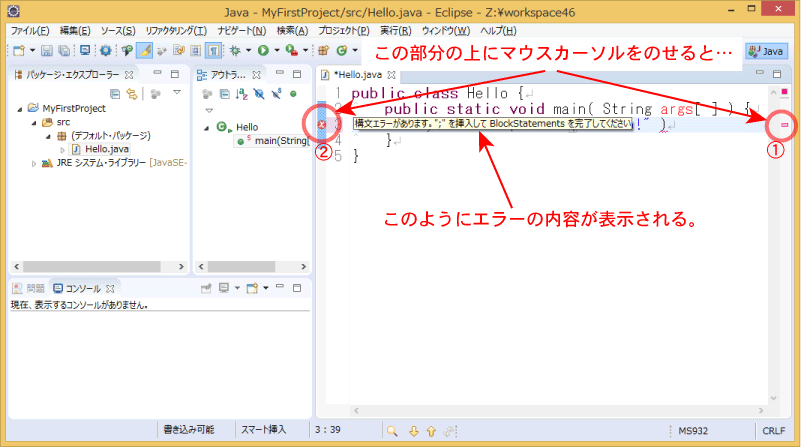Expand JRE システム・ライブラリー node
Image resolution: width=801 pixels, height=447 pixels.
click(x=34, y=163)
